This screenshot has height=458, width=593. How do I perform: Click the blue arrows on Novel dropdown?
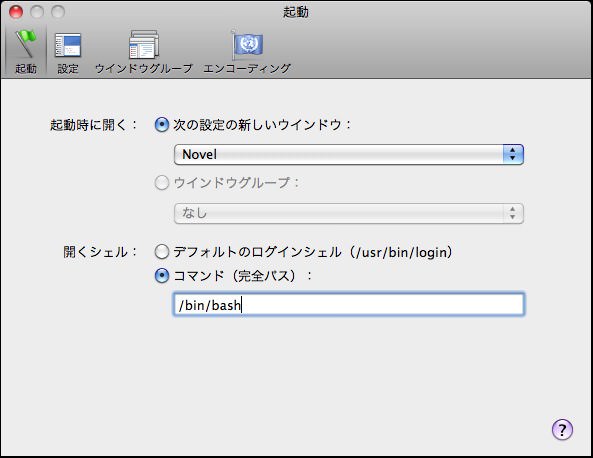[x=513, y=154]
